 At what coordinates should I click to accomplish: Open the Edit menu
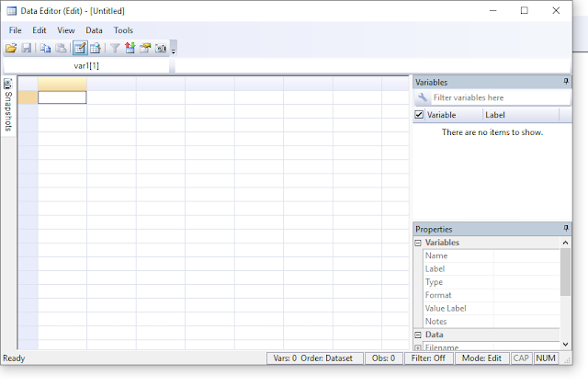click(x=39, y=30)
